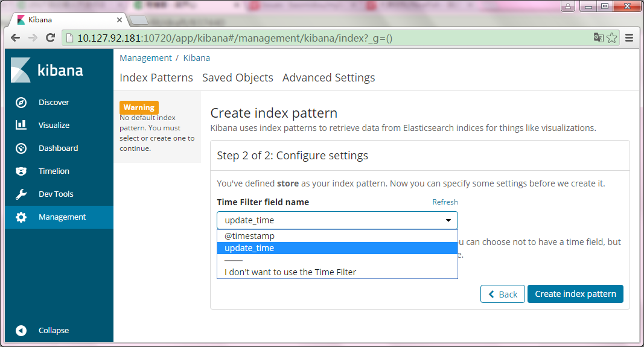Click the Collapse arrow icon
The width and height of the screenshot is (644, 347).
(x=21, y=331)
